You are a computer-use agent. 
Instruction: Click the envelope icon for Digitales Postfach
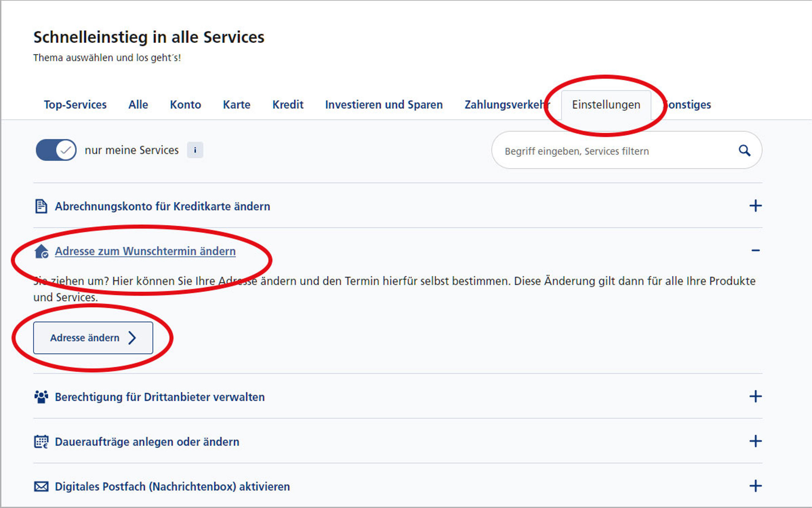(x=41, y=486)
